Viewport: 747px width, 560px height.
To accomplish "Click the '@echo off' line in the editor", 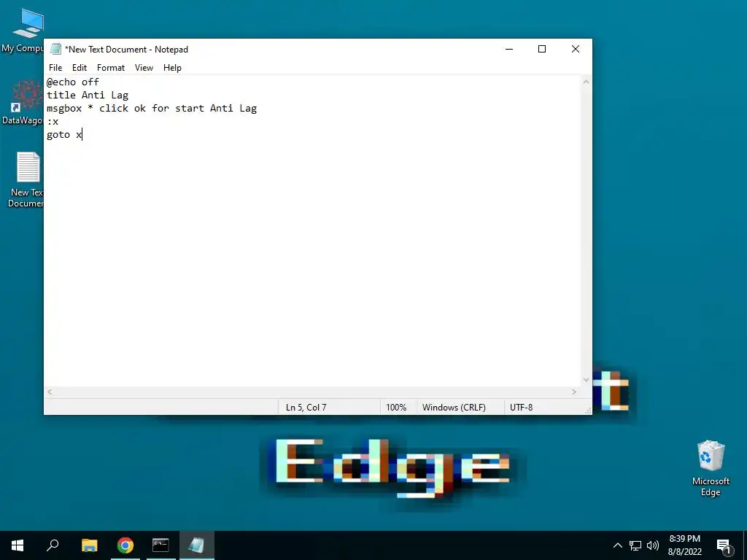I will (x=73, y=82).
